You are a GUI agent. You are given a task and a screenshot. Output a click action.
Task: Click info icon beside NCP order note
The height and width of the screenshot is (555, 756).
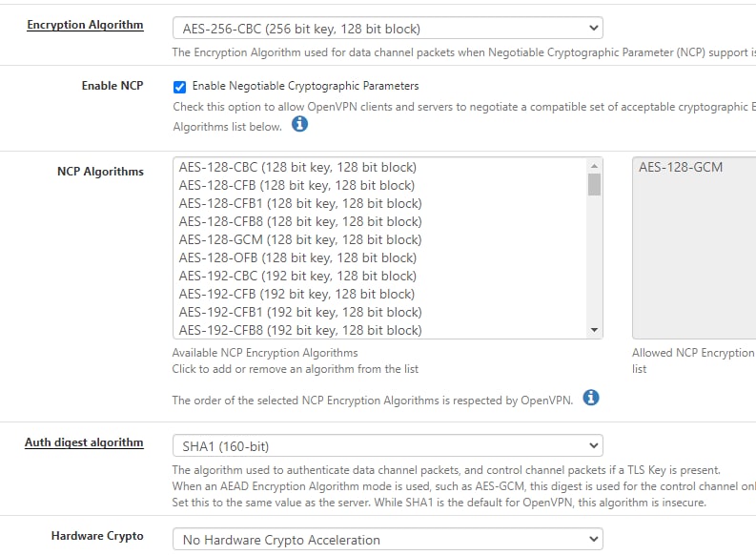591,398
